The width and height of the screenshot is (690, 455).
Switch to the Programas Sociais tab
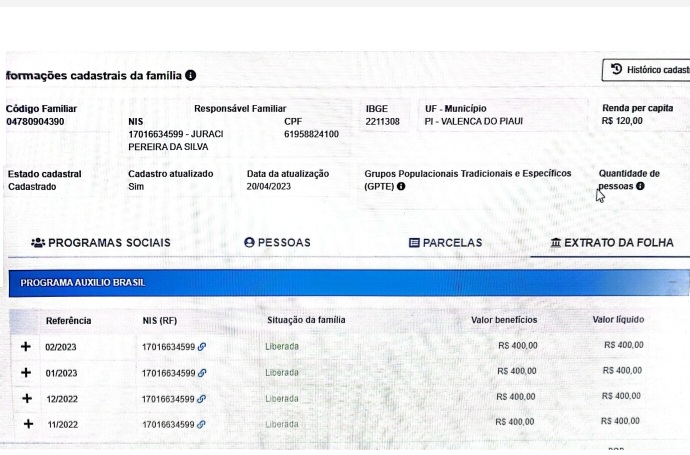click(x=101, y=242)
